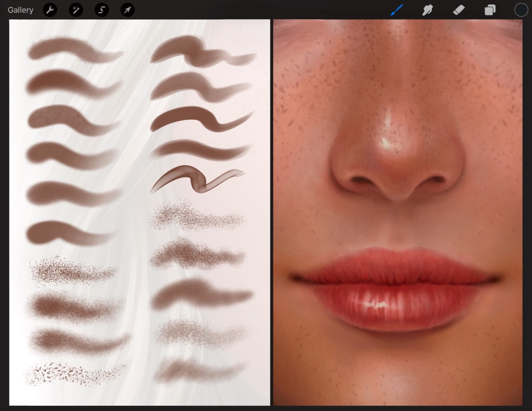Tap the first left-column grainy brush stroke

[x=75, y=50]
